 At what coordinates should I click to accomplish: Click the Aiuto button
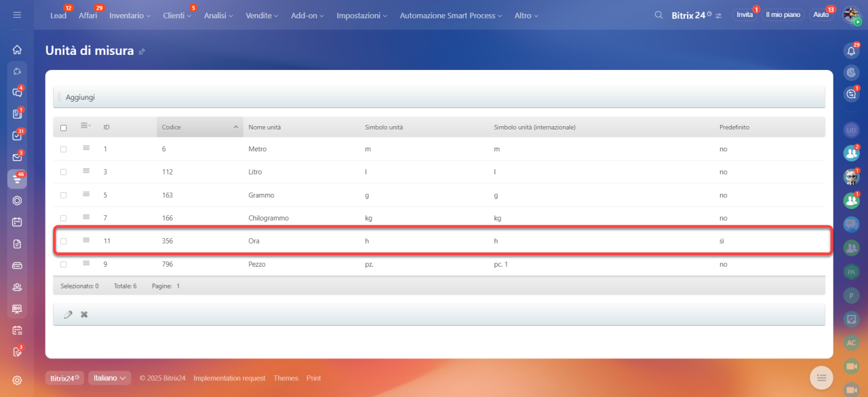tap(821, 14)
